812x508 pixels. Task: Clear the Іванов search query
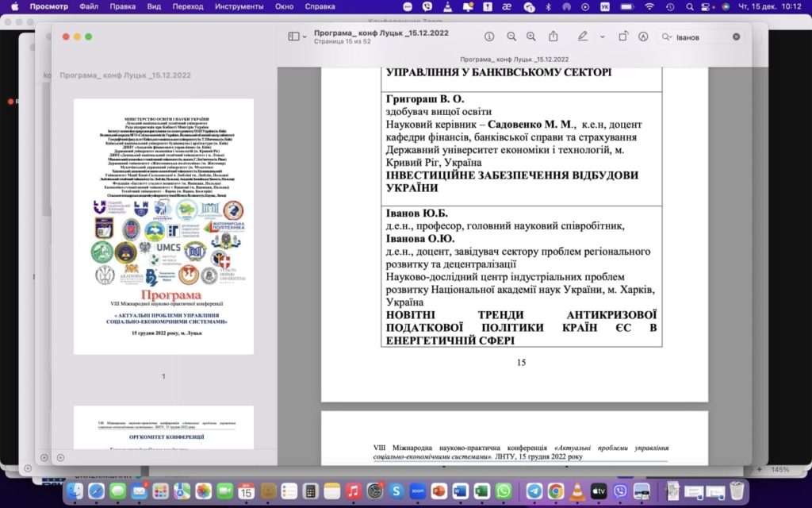pyautogui.click(x=736, y=37)
